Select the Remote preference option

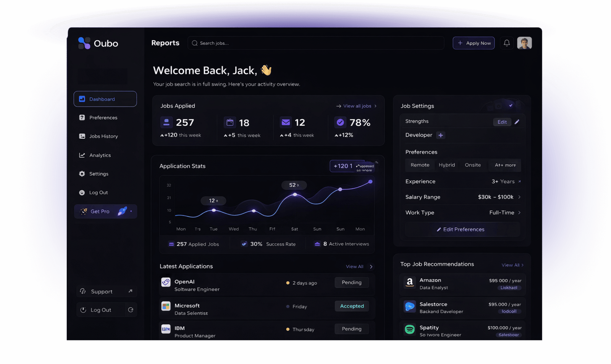[420, 165]
